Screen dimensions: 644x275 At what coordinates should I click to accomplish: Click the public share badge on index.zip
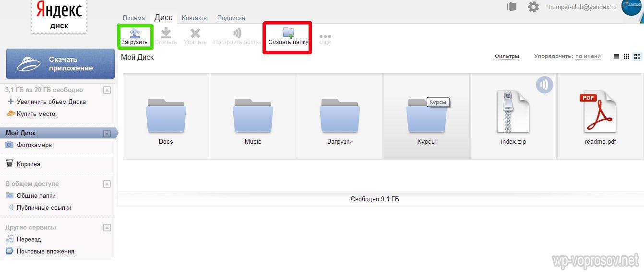tap(544, 85)
